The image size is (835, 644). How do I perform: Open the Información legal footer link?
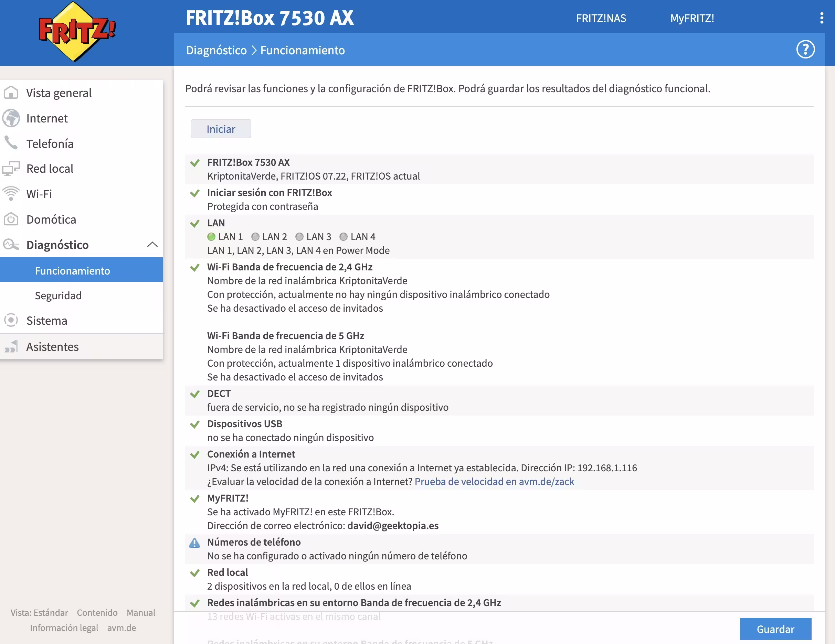[x=64, y=627]
